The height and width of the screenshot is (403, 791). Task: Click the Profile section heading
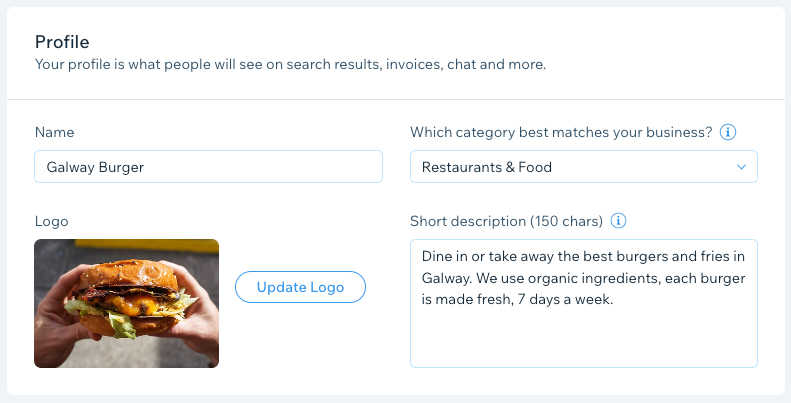point(62,42)
